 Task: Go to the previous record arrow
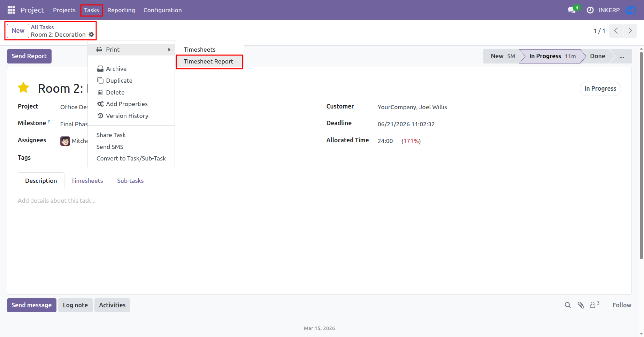click(x=616, y=31)
